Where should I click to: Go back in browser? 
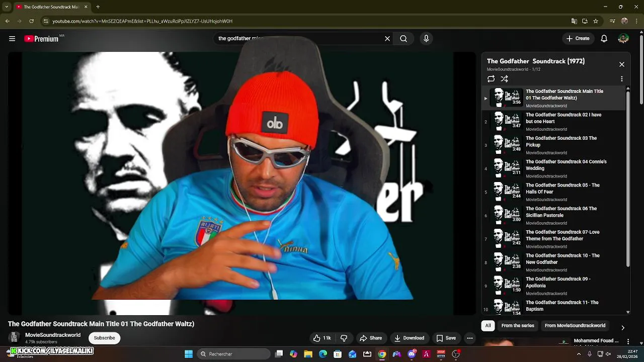click(7, 21)
